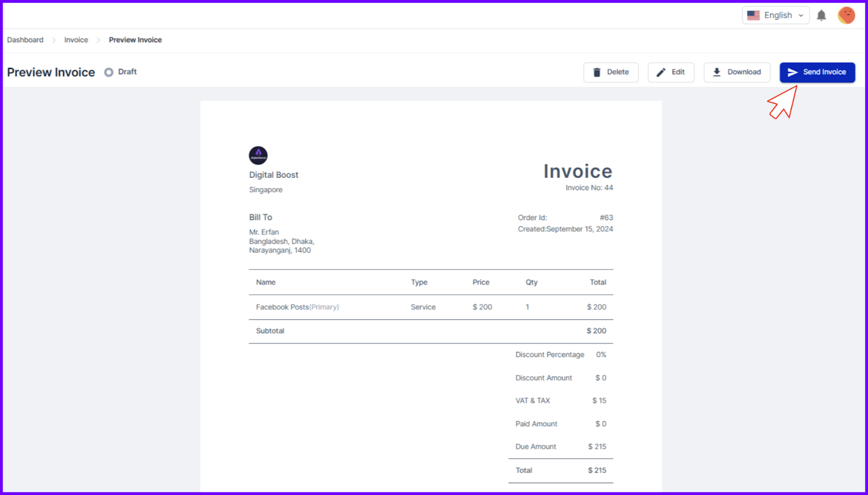Navigate to Dashboard via the breadcrumb
The height and width of the screenshot is (495, 868).
[x=25, y=40]
